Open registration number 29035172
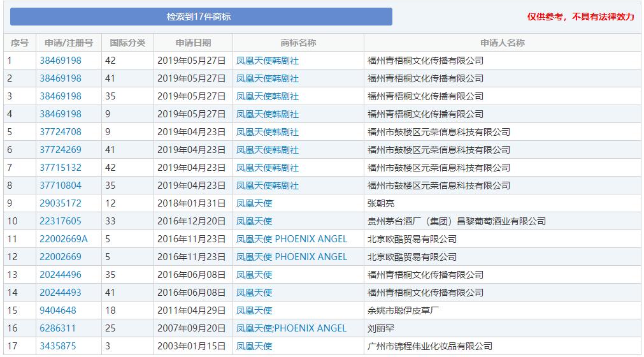The height and width of the screenshot is (357, 644). click(61, 203)
